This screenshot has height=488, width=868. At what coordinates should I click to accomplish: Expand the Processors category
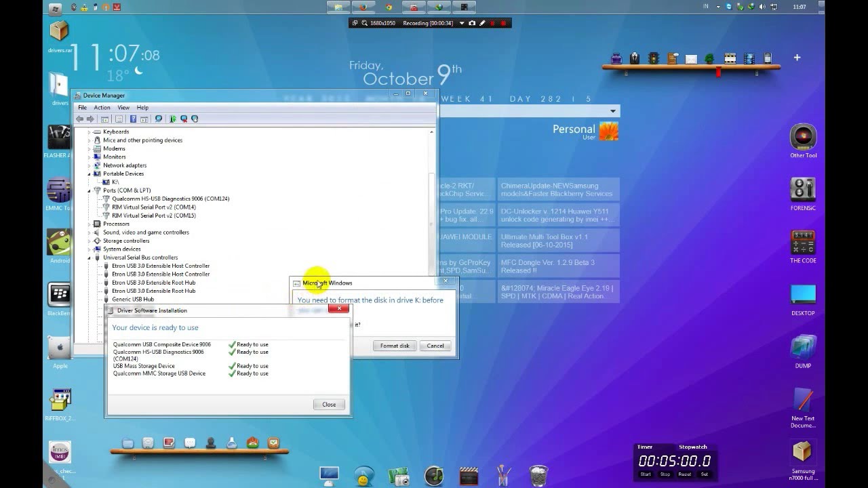click(89, 224)
